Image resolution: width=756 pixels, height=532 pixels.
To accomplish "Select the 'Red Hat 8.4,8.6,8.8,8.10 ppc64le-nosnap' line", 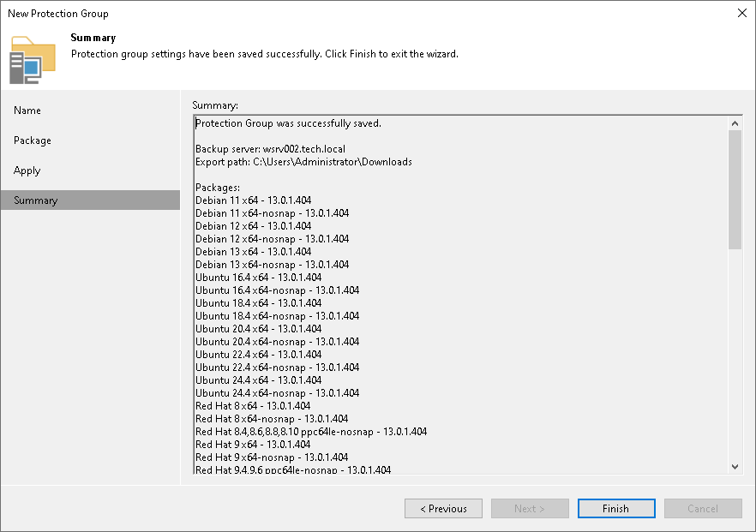I will click(311, 432).
